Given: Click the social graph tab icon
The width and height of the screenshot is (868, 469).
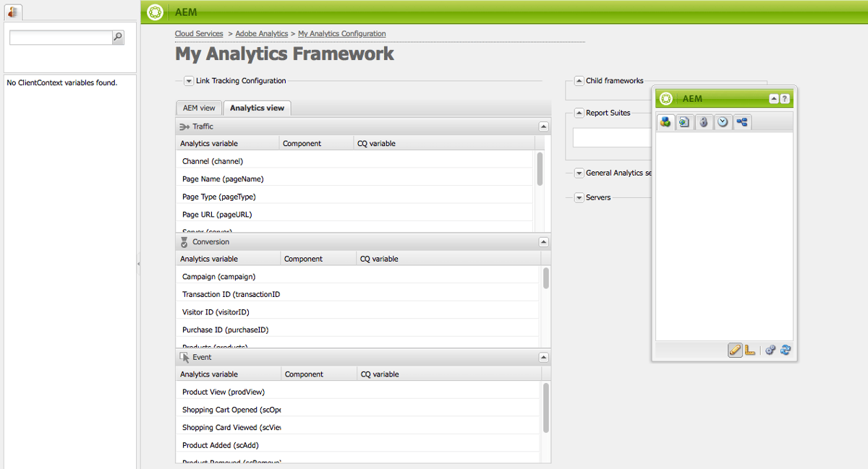Looking at the screenshot, I should 742,121.
